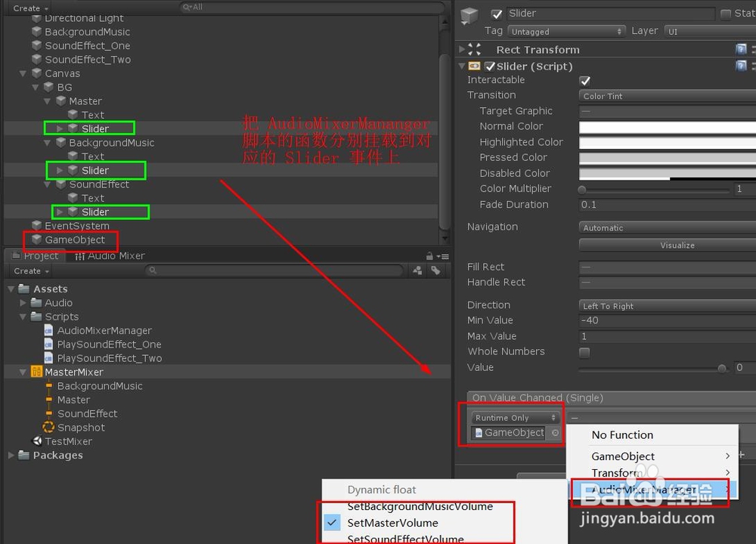The image size is (756, 544).
Task: Select the PlaySoundEffect_One script icon
Action: point(48,345)
